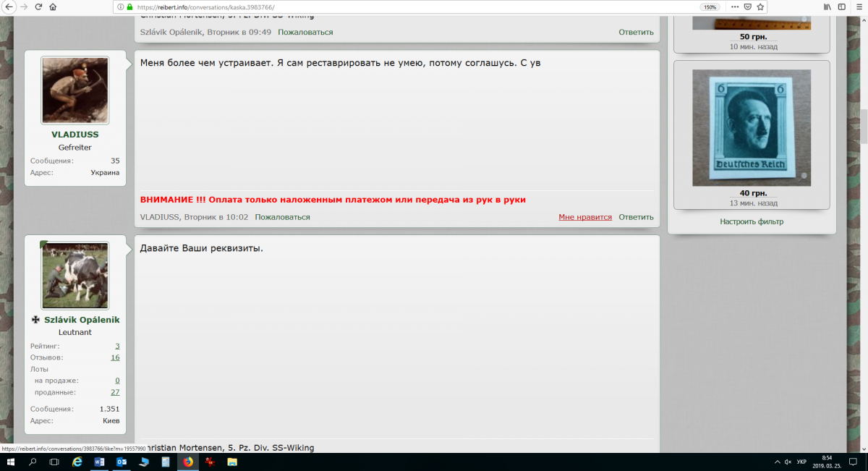
Task: Click the Pocket save icon
Action: pos(748,7)
